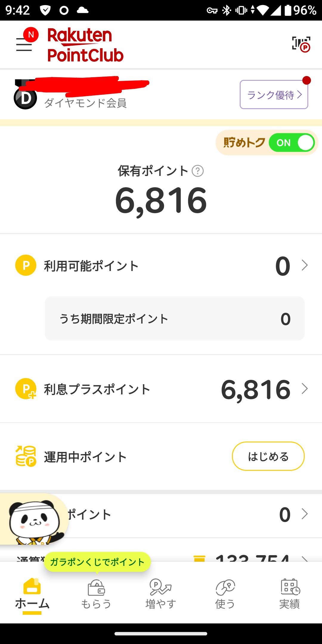Image resolution: width=322 pixels, height=644 pixels.
Task: Open the hamburger menu
Action: (24, 45)
